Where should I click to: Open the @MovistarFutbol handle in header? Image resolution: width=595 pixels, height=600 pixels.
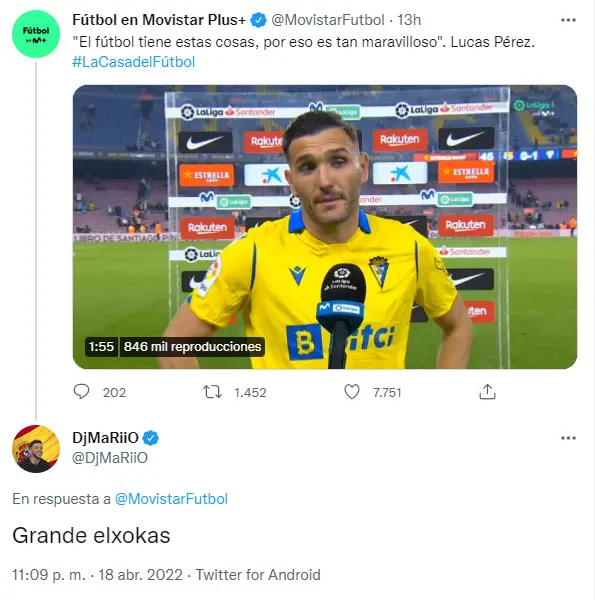tap(328, 20)
